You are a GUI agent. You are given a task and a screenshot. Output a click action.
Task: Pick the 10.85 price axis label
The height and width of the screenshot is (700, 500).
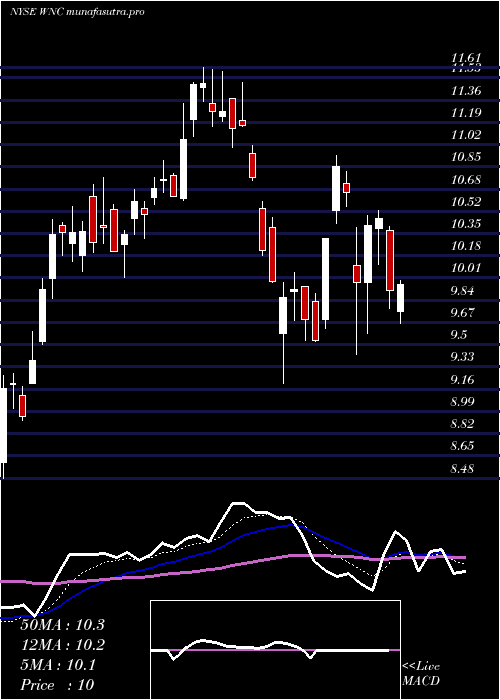[466, 157]
